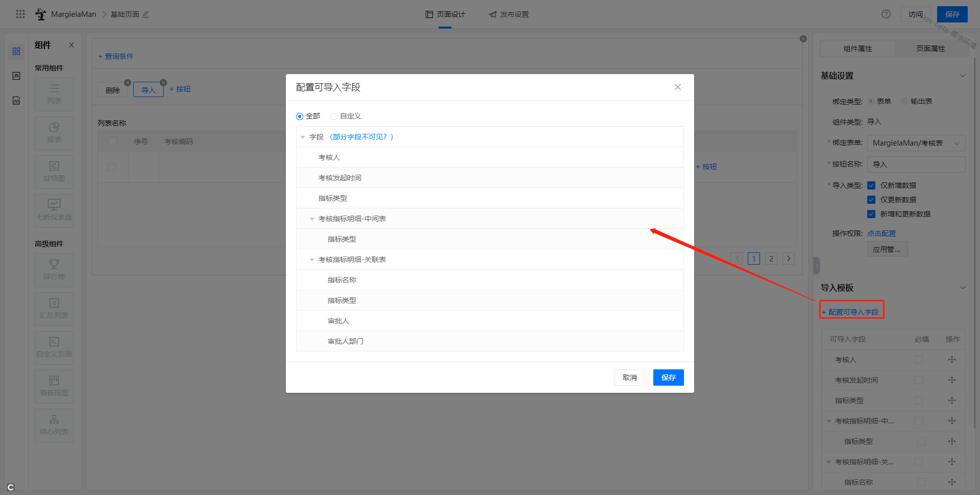Pick the 看板视图 component
Image resolution: width=980 pixels, height=495 pixels.
pos(54,387)
